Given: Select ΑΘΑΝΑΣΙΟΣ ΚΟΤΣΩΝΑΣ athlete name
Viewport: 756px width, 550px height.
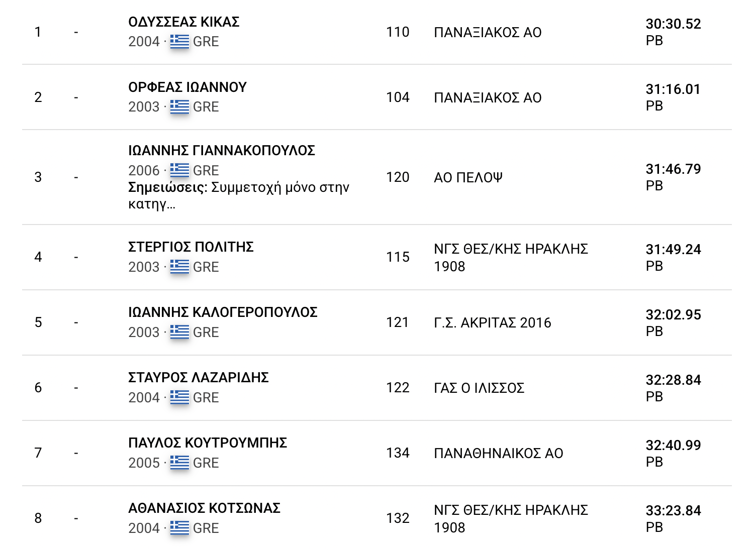Looking at the screenshot, I should point(204,508).
